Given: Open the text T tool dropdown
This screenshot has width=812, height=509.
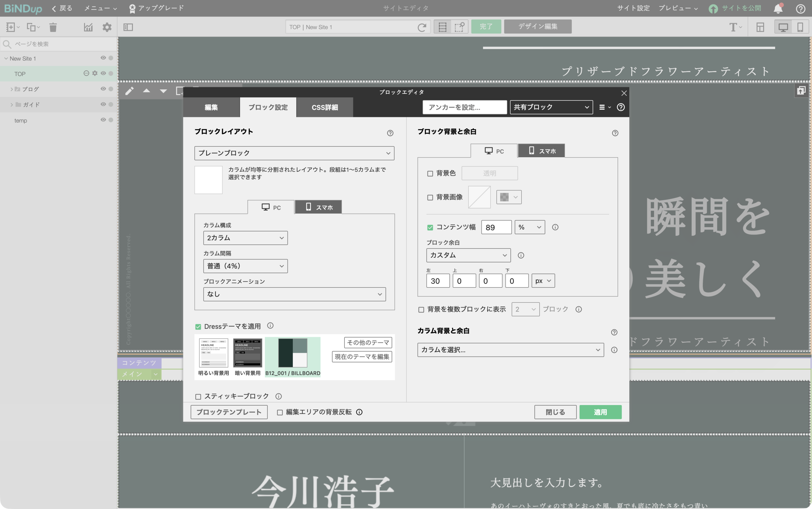Looking at the screenshot, I should pos(735,27).
